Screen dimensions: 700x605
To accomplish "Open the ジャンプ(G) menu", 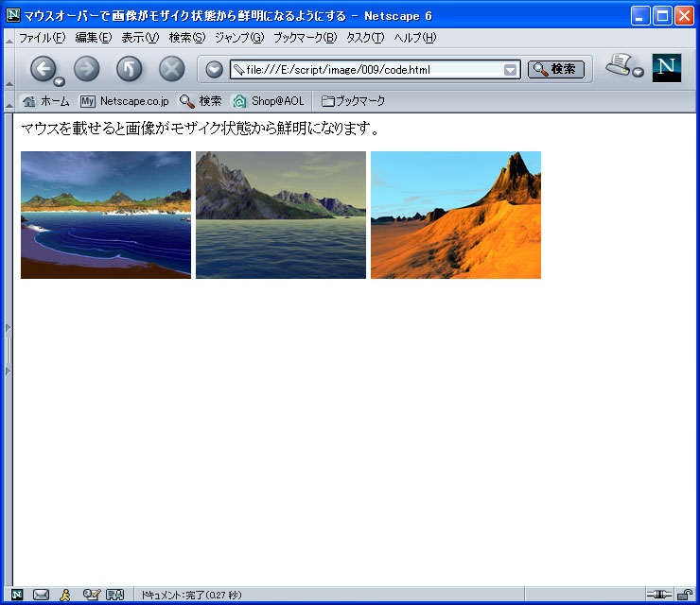I will coord(239,38).
